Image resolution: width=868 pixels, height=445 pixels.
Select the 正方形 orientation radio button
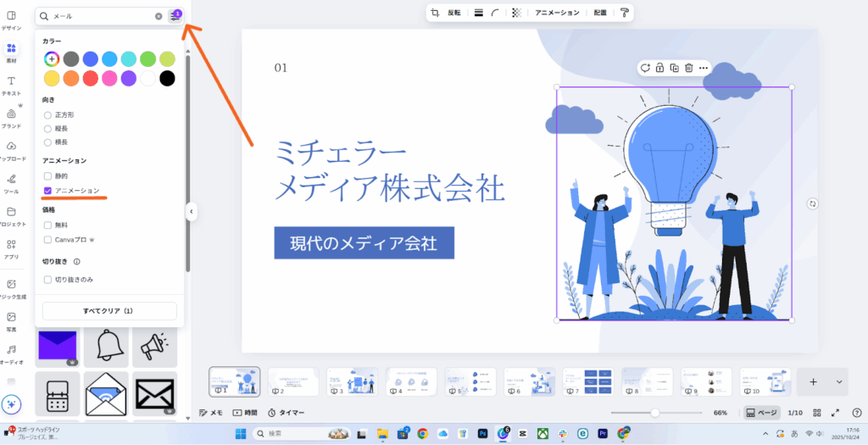(x=47, y=114)
